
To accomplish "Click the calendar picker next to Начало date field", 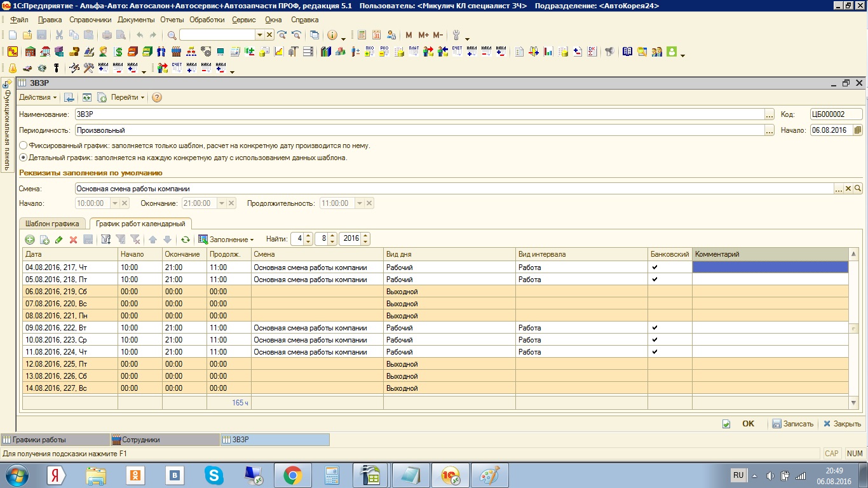I will 858,130.
